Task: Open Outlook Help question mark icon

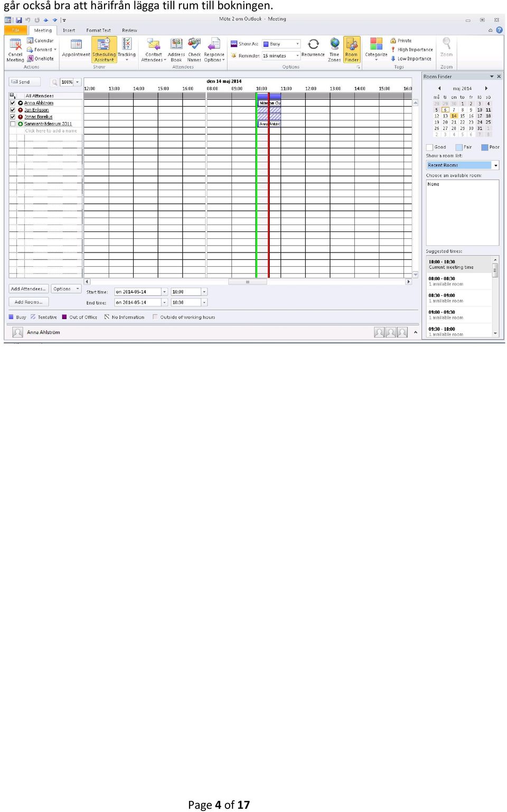Action: click(x=499, y=30)
